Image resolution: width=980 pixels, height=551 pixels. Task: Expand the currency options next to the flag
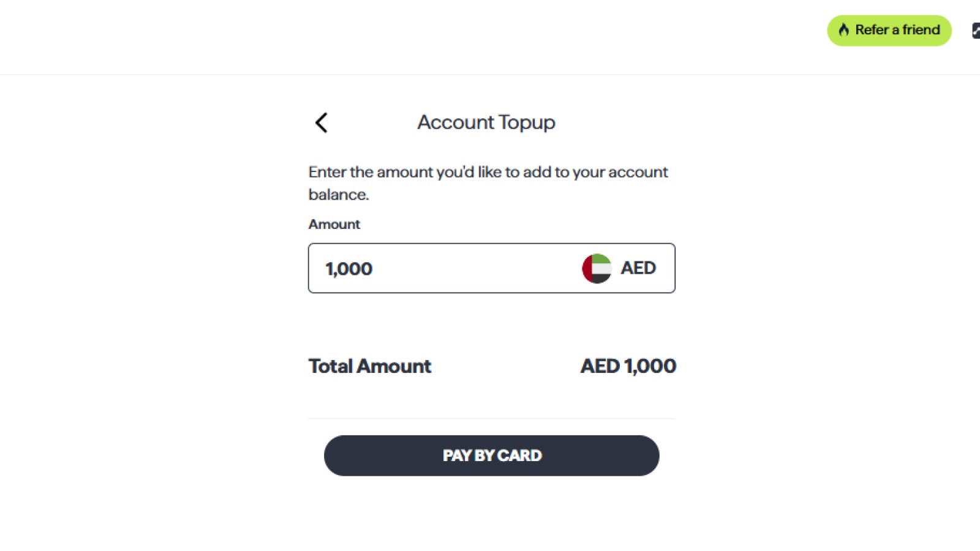(638, 268)
